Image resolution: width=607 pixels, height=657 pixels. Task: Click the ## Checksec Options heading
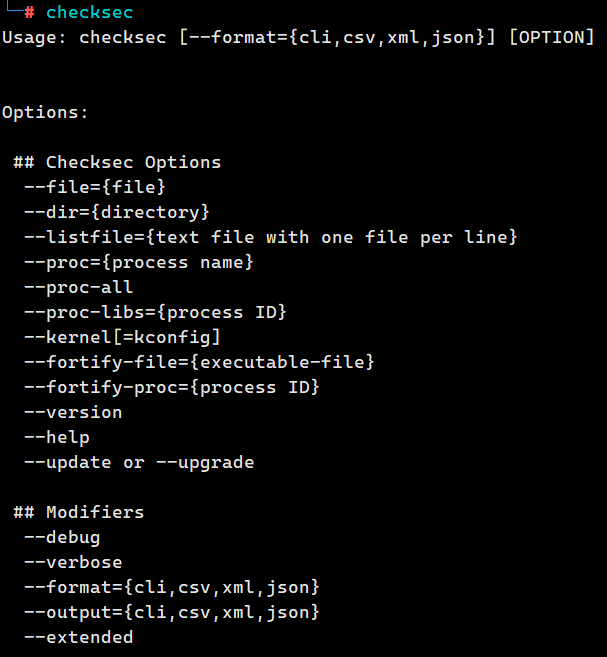click(x=117, y=162)
